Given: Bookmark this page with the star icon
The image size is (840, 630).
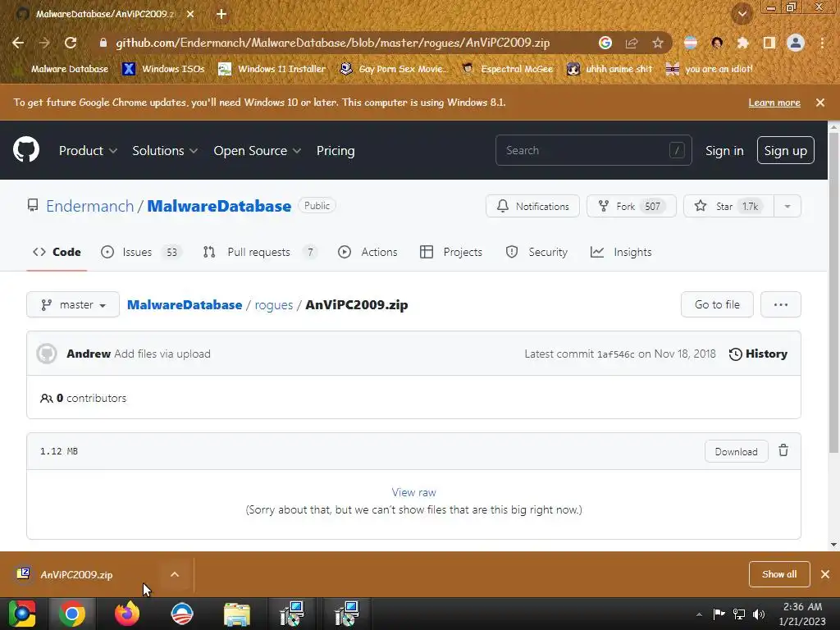Looking at the screenshot, I should pos(657,43).
